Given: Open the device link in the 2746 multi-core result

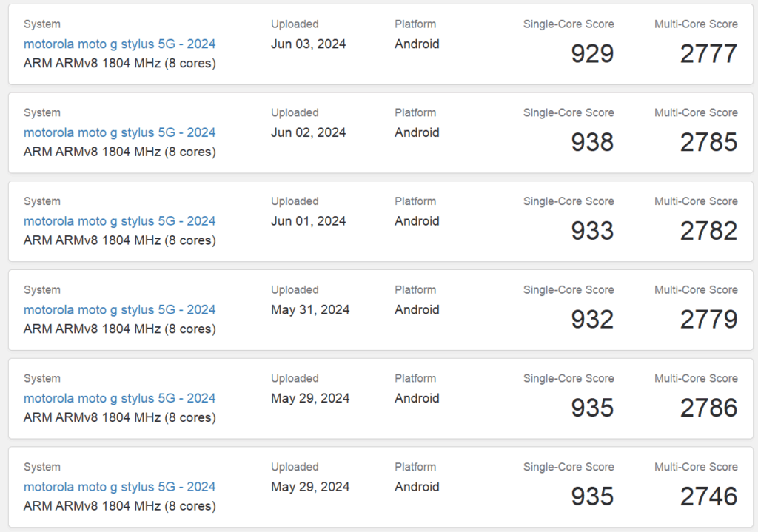Looking at the screenshot, I should [119, 487].
